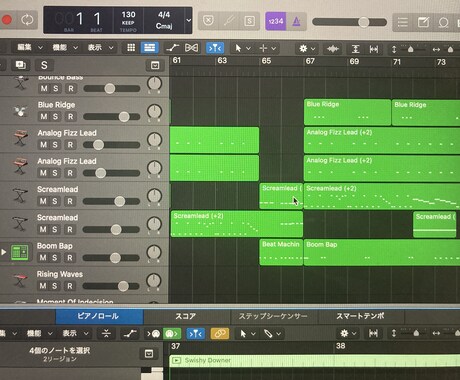Switch to the スコア tab
Image resolution: width=460 pixels, height=380 pixels.
186,316
